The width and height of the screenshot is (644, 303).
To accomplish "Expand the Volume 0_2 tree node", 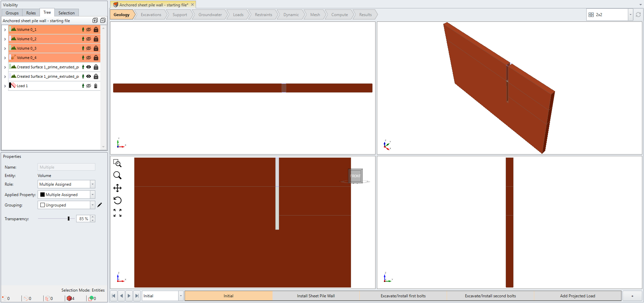I will [5, 39].
